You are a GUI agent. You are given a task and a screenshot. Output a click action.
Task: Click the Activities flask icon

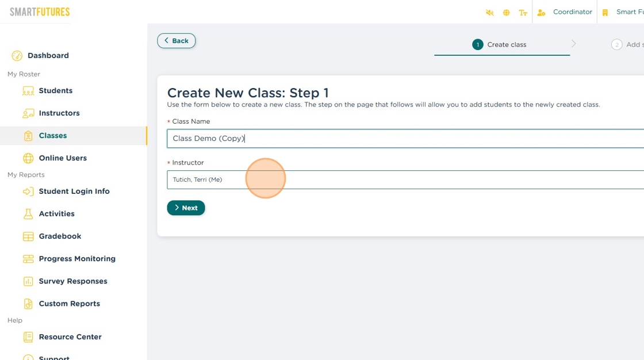click(x=28, y=214)
